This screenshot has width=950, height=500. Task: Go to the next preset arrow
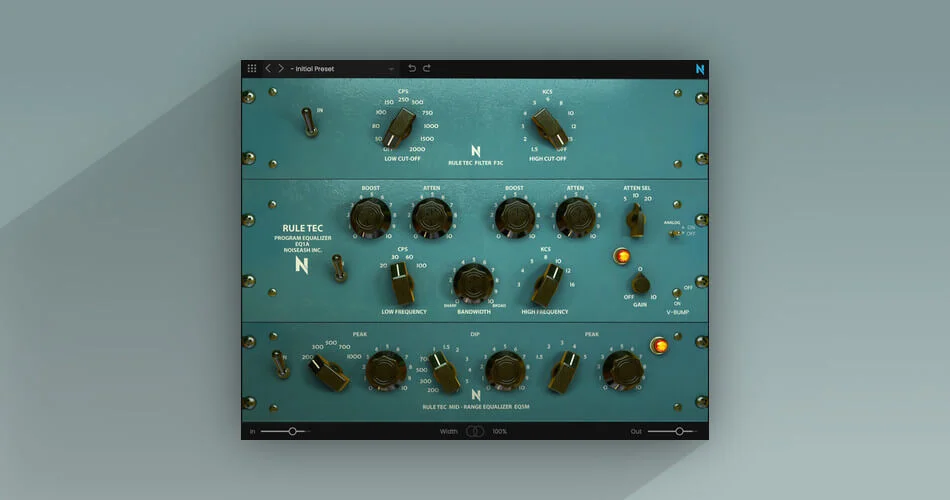pos(281,68)
